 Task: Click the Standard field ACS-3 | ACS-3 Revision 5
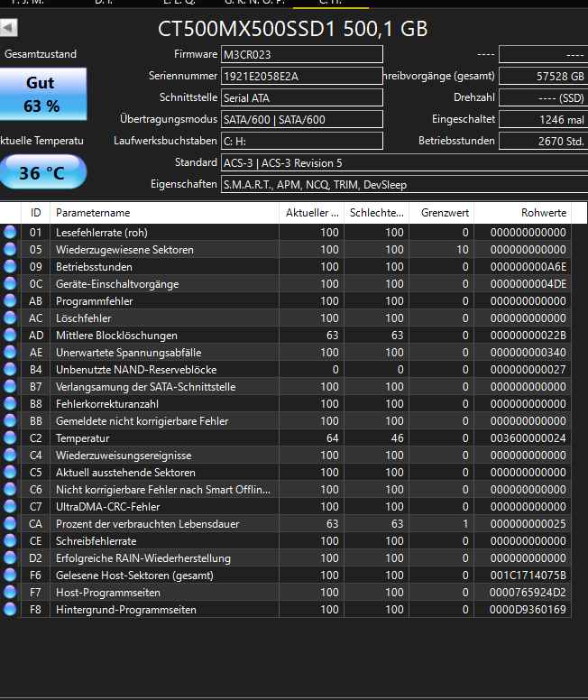[405, 162]
